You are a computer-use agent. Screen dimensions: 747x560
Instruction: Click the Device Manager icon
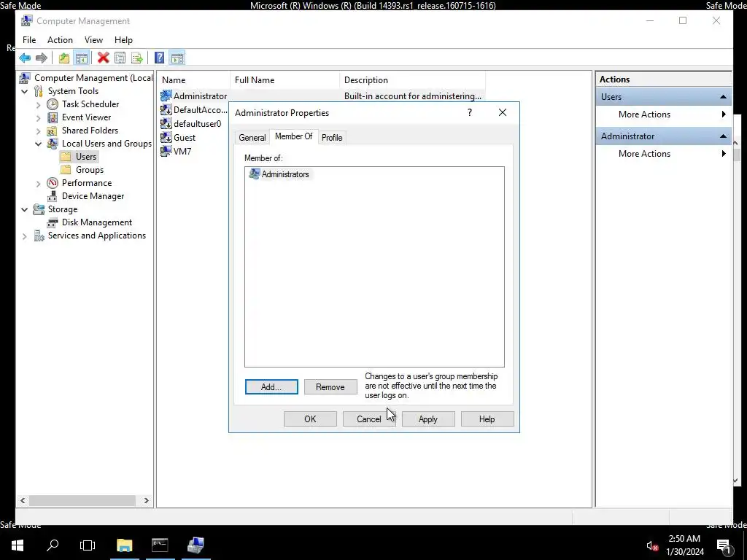coord(53,196)
